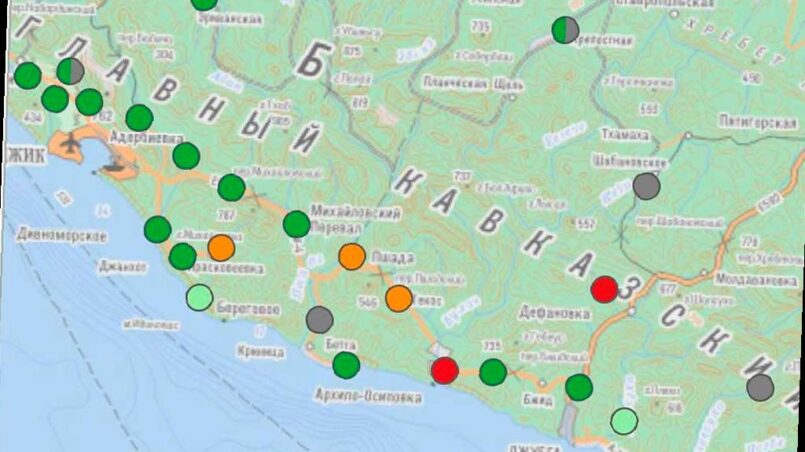Select the green marker left of Прасковеевка

pyautogui.click(x=182, y=257)
